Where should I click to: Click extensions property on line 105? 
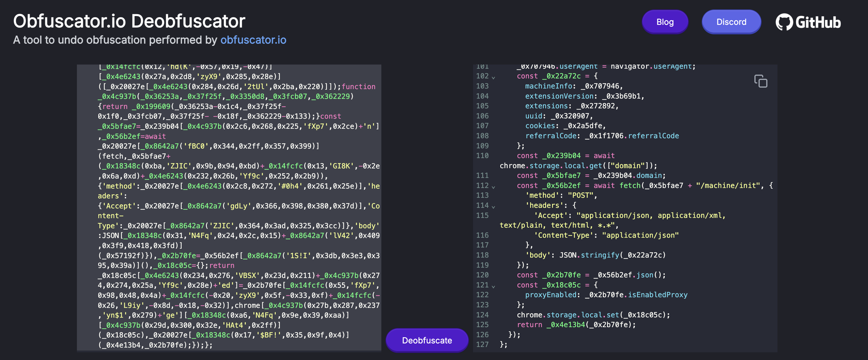coord(546,106)
